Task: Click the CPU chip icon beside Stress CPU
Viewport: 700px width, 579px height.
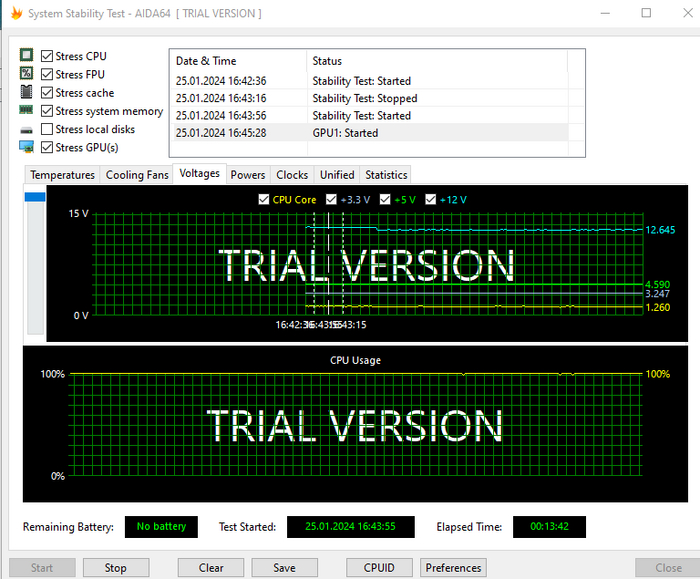Action: point(27,56)
